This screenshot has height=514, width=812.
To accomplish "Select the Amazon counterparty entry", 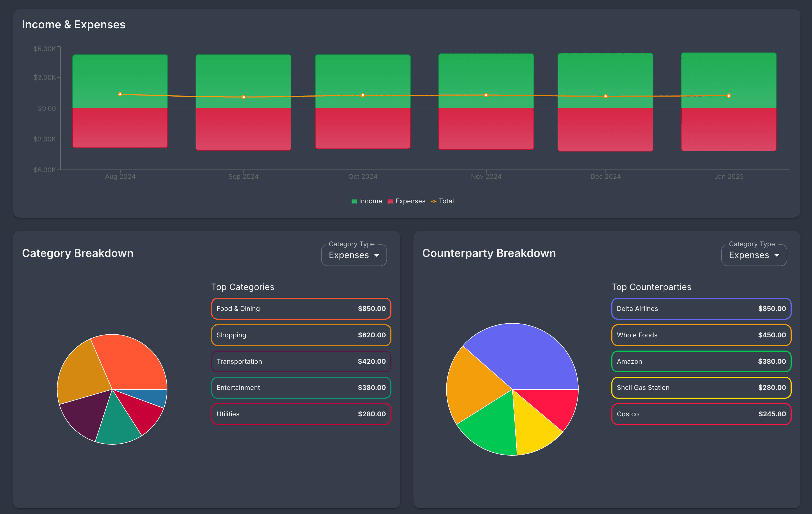I will click(x=701, y=361).
